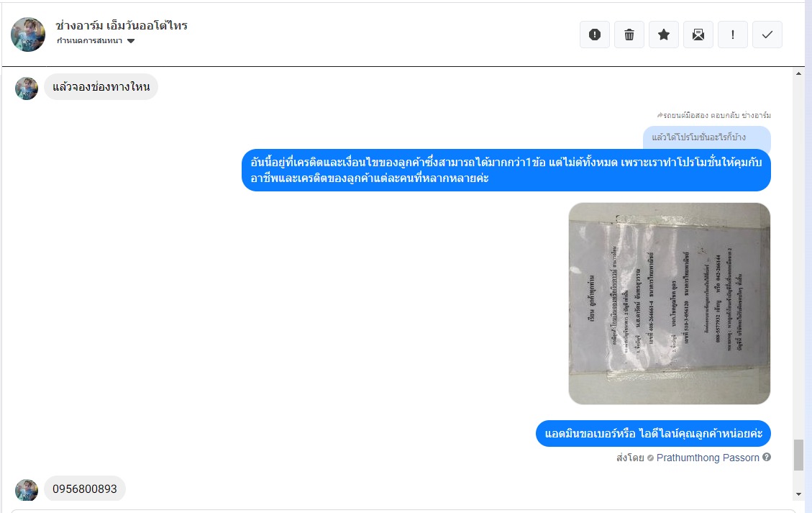This screenshot has width=812, height=513.
Task: Star this conversation as follow-up
Action: pyautogui.click(x=663, y=35)
